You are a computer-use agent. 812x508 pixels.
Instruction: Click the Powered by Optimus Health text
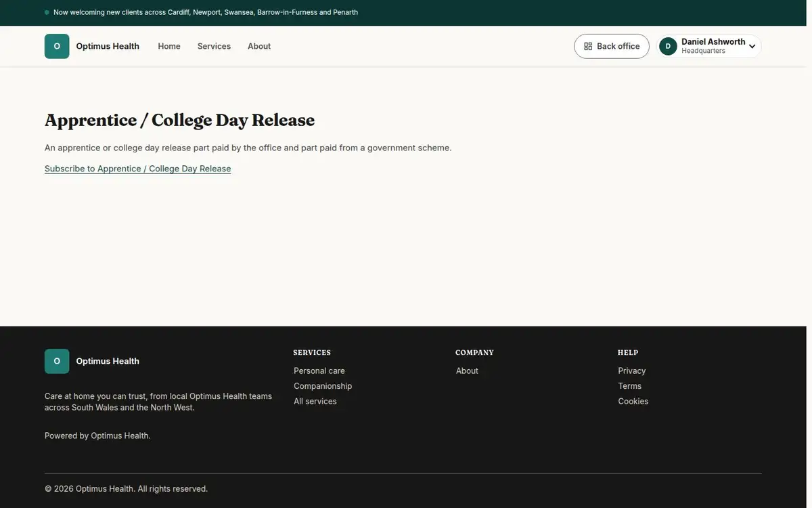click(x=97, y=436)
